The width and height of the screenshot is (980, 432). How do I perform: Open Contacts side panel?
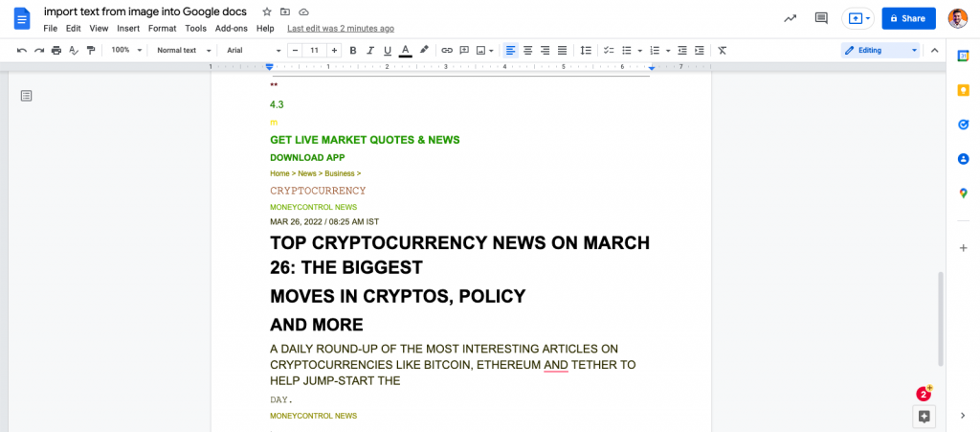tap(963, 159)
